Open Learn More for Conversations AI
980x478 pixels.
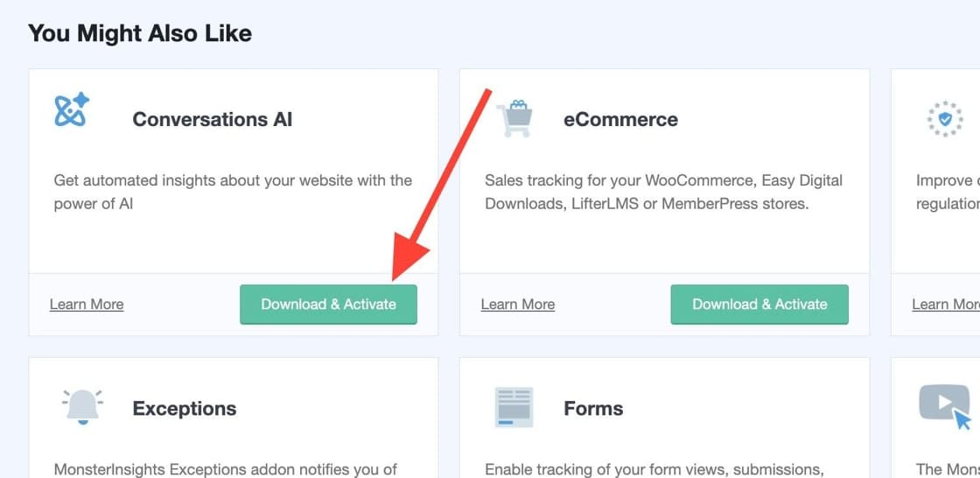87,304
